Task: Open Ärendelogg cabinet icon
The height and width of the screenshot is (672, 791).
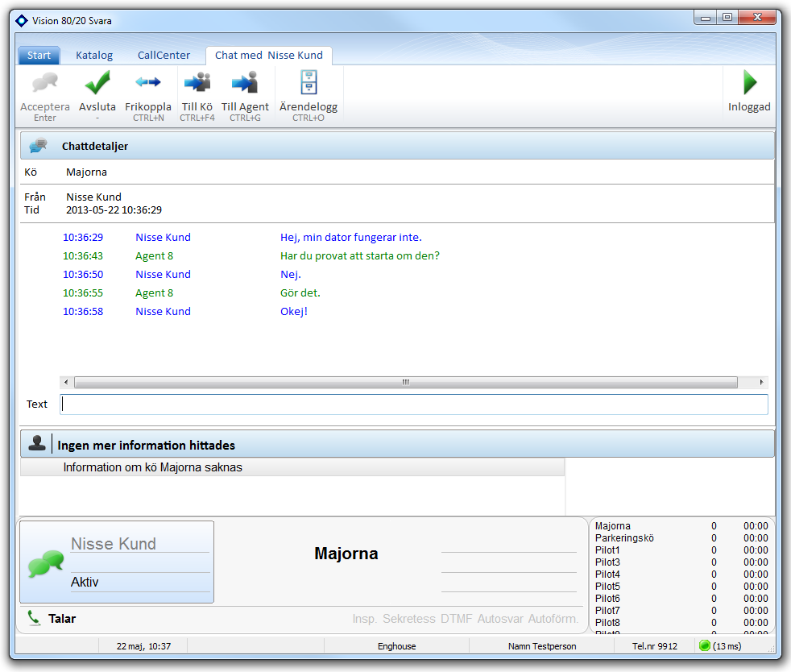Action: pos(309,82)
